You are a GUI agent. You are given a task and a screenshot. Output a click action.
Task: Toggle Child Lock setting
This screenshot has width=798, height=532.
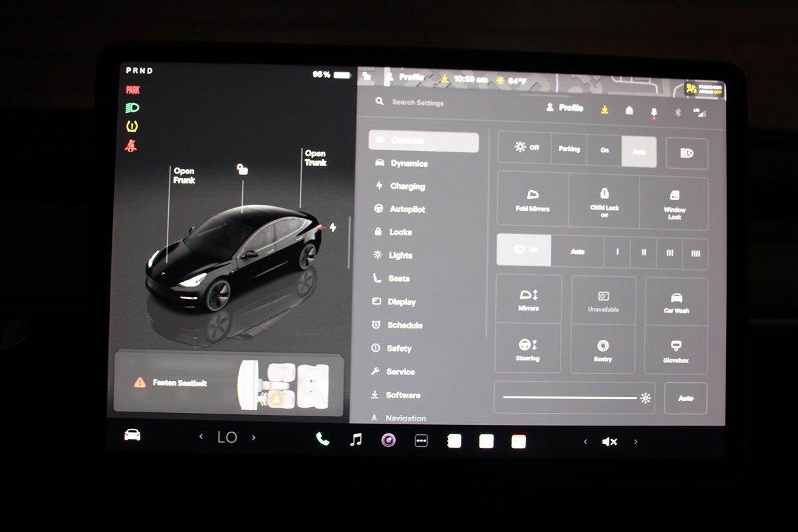[x=604, y=200]
